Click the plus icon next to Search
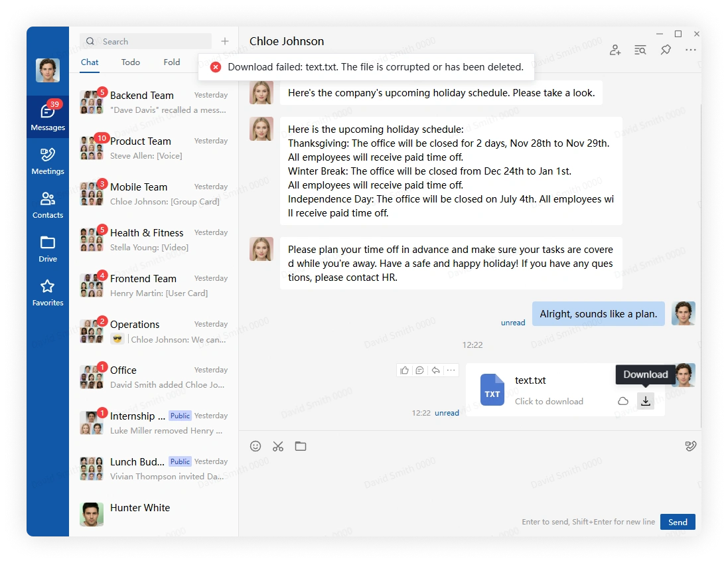Screen dimensions: 728x563 click(x=225, y=41)
